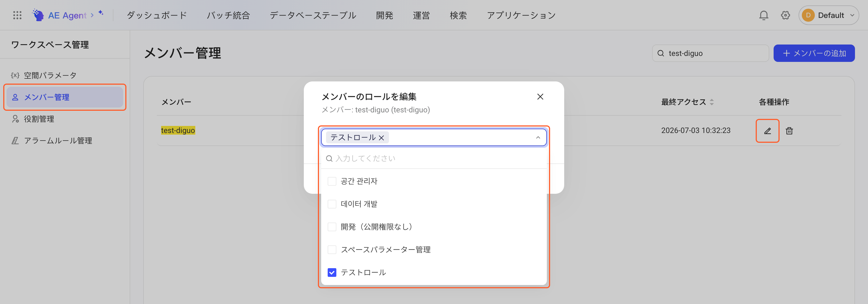The image size is (868, 304).
Task: Click the AE Agent logo icon
Action: (x=38, y=15)
